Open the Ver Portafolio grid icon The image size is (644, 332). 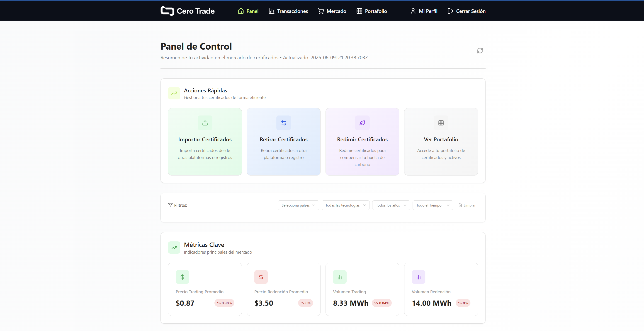(x=441, y=123)
